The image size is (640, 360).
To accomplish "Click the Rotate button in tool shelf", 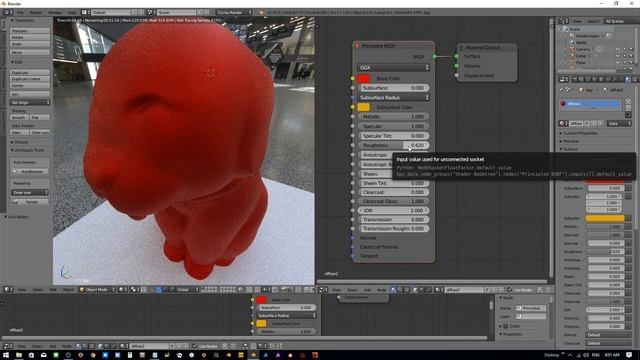I will coord(30,37).
